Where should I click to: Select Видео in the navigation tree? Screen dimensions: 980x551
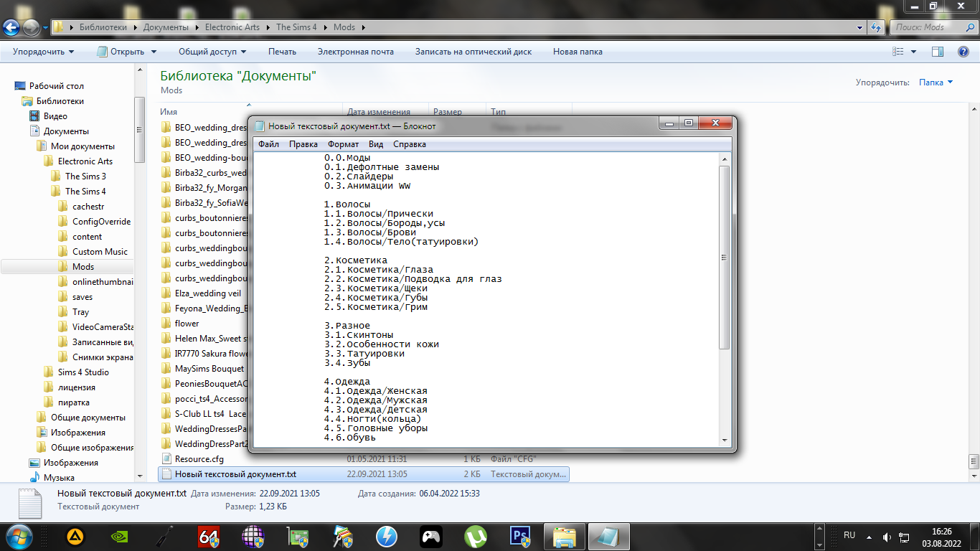[55, 116]
